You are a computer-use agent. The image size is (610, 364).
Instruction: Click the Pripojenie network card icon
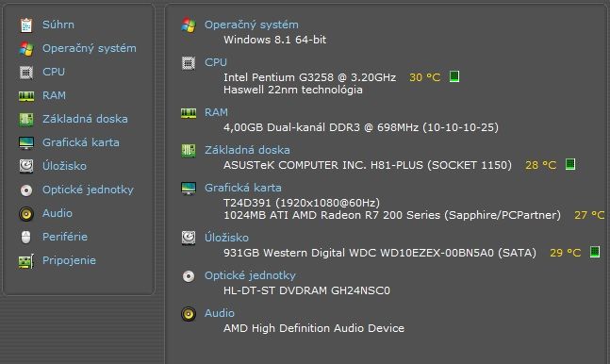[26, 261]
